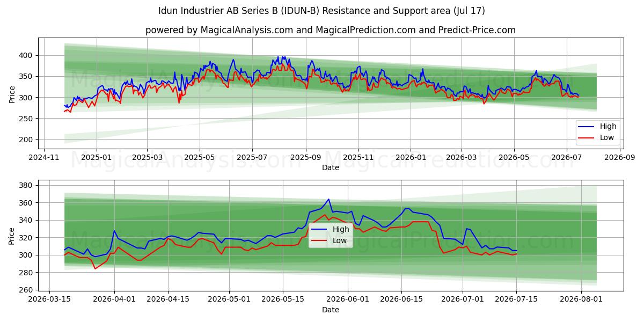Screen dimensions: 644x322
Task: Click the 2026-05 tick label on the top chart
Action: [x=514, y=158]
